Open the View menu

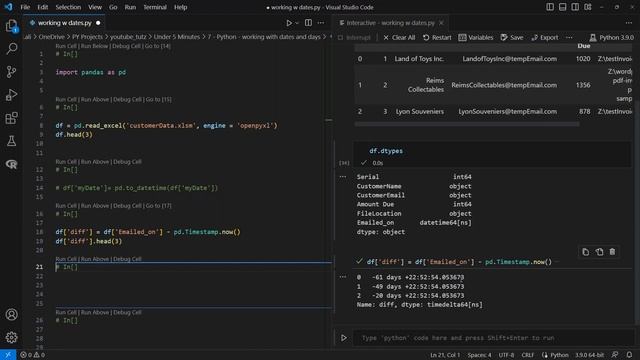pos(95,7)
